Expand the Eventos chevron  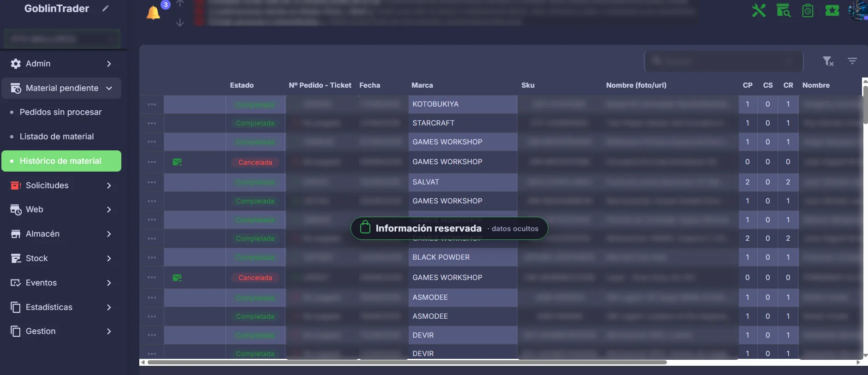tap(109, 283)
